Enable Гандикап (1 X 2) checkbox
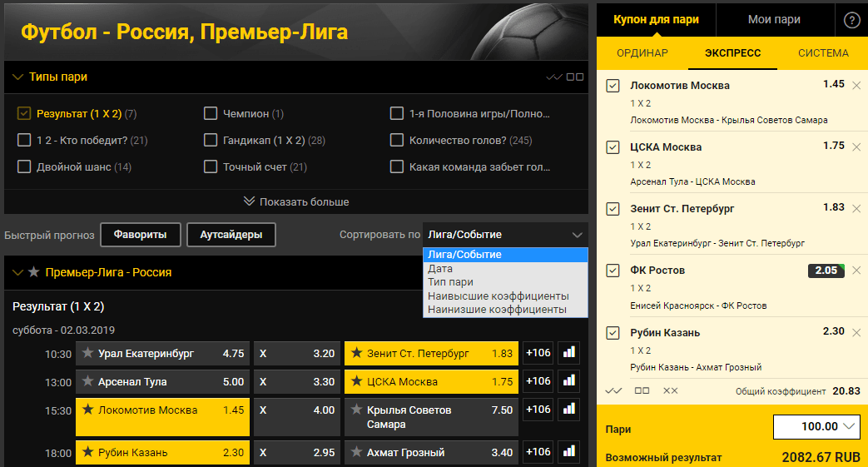This screenshot has width=868, height=467. pos(211,140)
